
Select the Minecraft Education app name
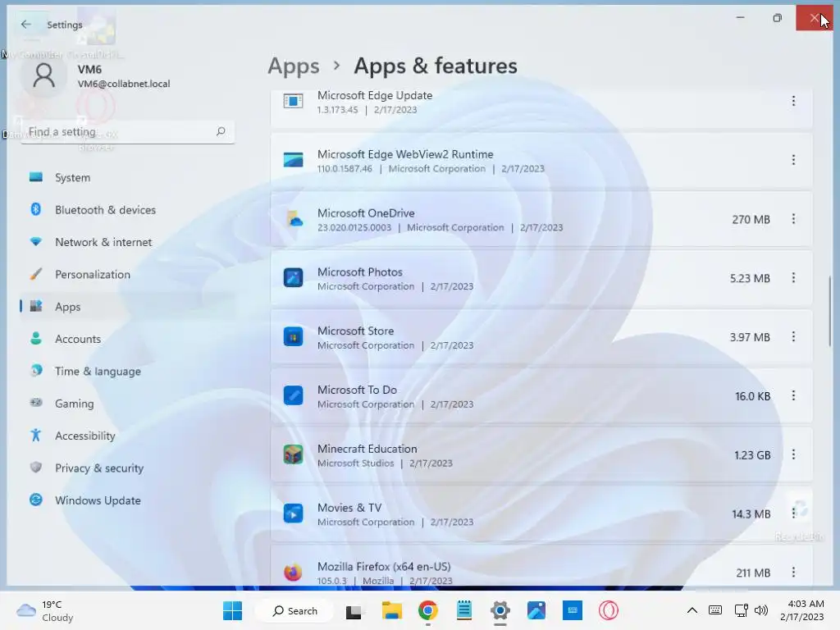pos(367,449)
